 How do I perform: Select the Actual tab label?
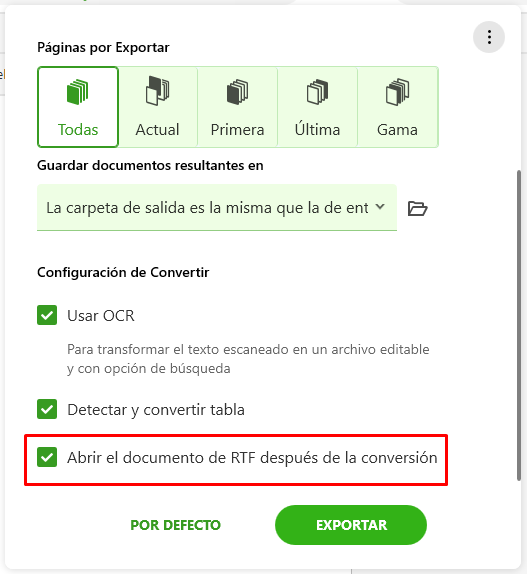tap(157, 130)
